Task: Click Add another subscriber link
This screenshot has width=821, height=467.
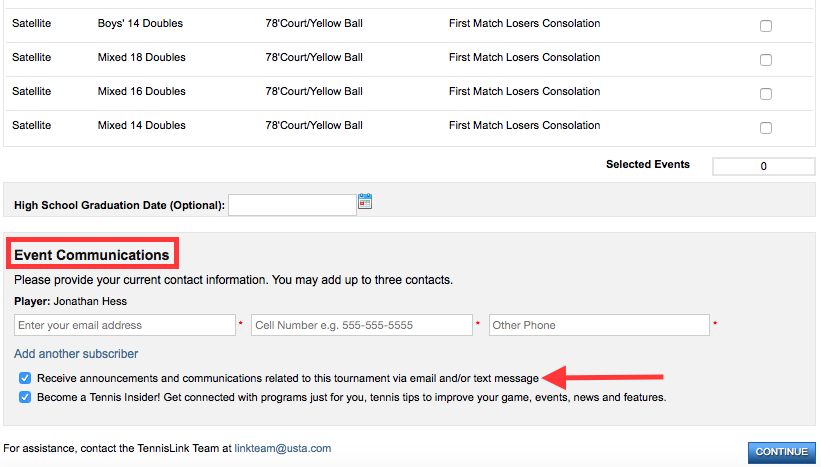Action: click(76, 354)
